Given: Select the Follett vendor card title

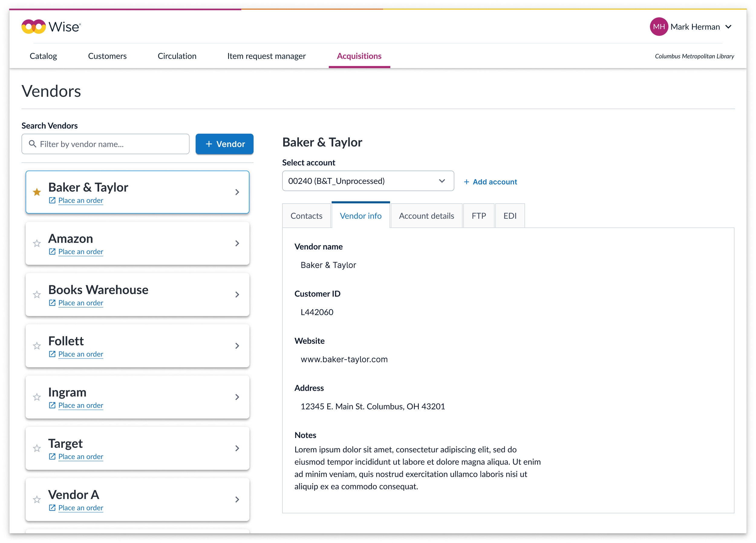Looking at the screenshot, I should [66, 341].
